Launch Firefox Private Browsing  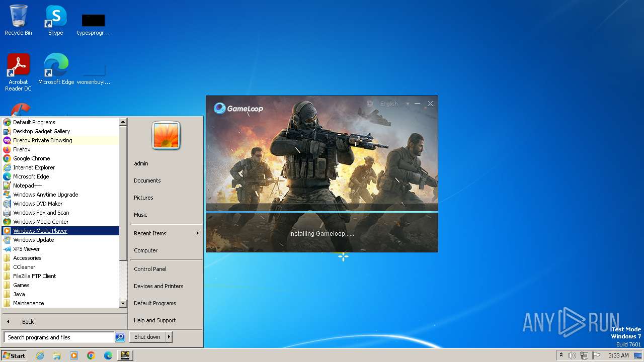pos(60,140)
